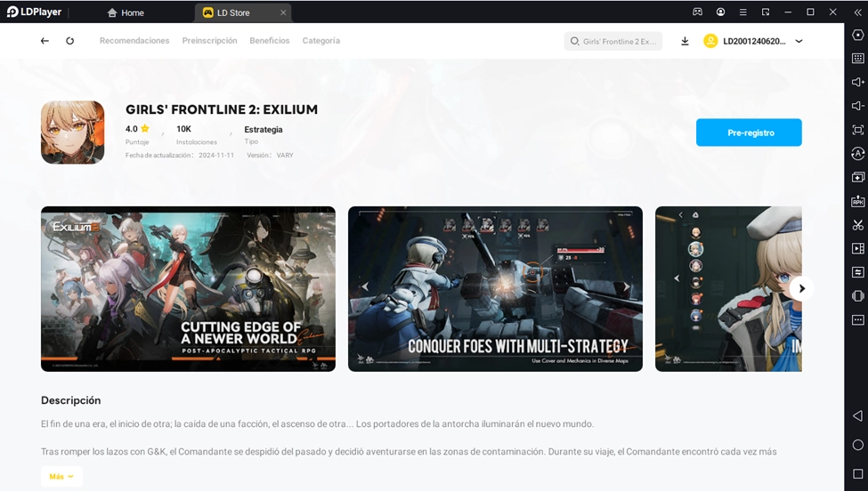Click the LDPlayer logo

click(35, 12)
